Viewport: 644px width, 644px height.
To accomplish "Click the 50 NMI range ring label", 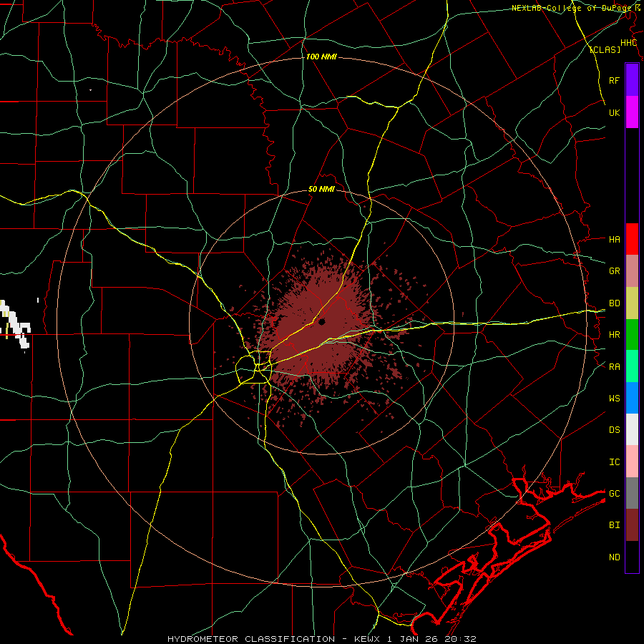I will pos(321,190).
